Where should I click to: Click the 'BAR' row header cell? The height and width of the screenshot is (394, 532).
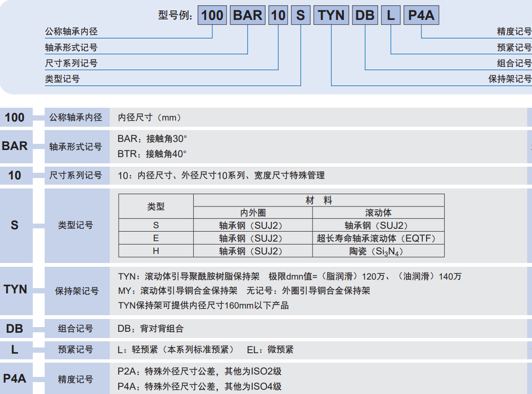tap(16, 147)
